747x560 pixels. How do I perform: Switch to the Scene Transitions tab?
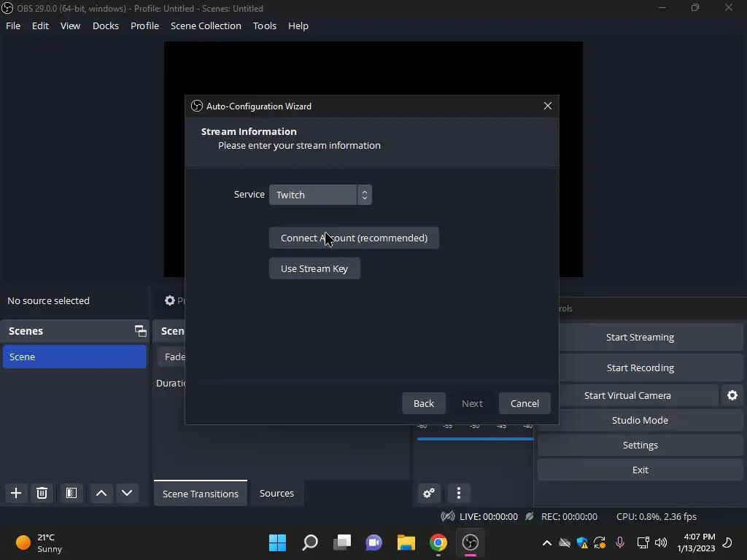point(200,494)
